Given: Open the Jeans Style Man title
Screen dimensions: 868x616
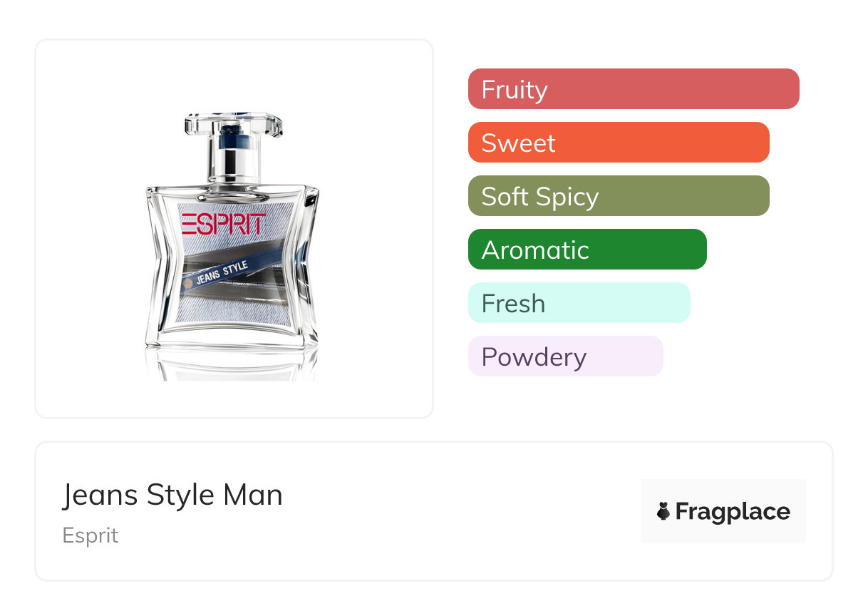Looking at the screenshot, I should pyautogui.click(x=172, y=495).
